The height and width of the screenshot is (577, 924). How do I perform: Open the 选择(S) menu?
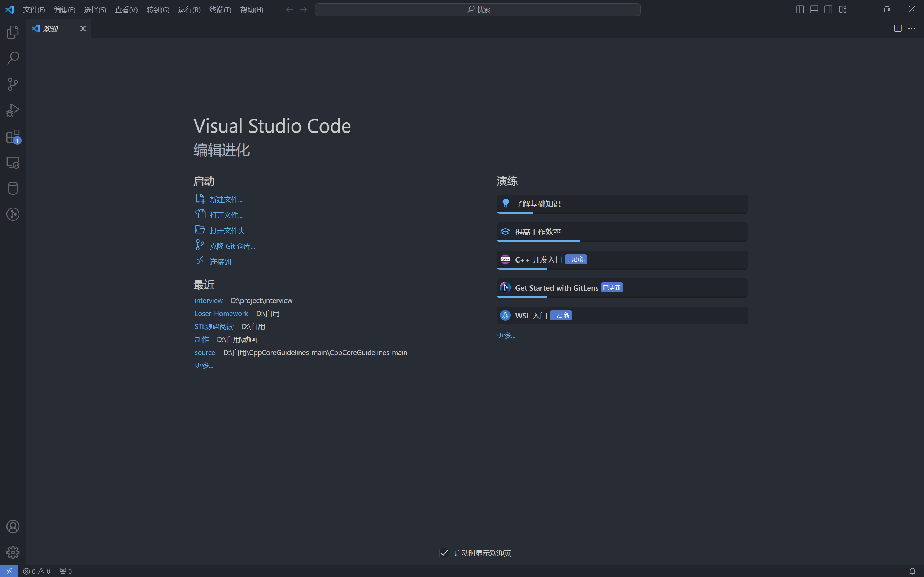[x=95, y=9]
